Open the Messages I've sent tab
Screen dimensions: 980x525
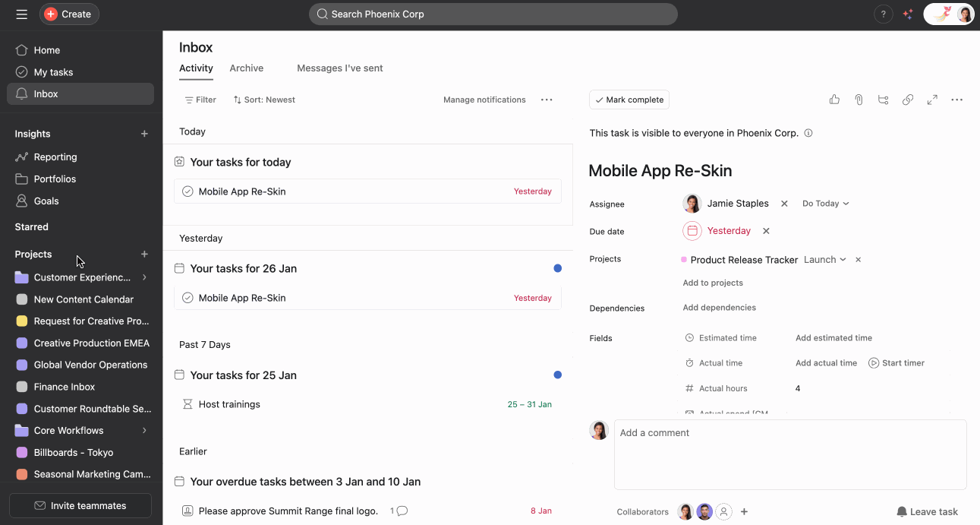(339, 68)
